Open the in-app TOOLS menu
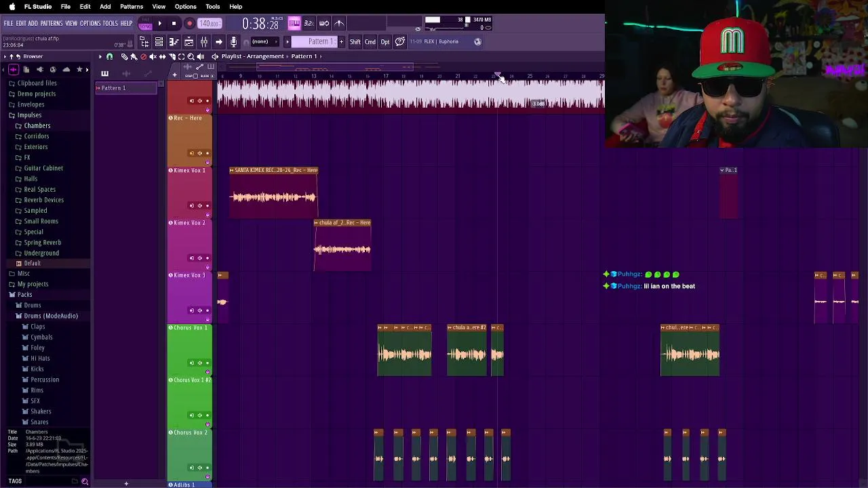The height and width of the screenshot is (488, 868). point(111,23)
